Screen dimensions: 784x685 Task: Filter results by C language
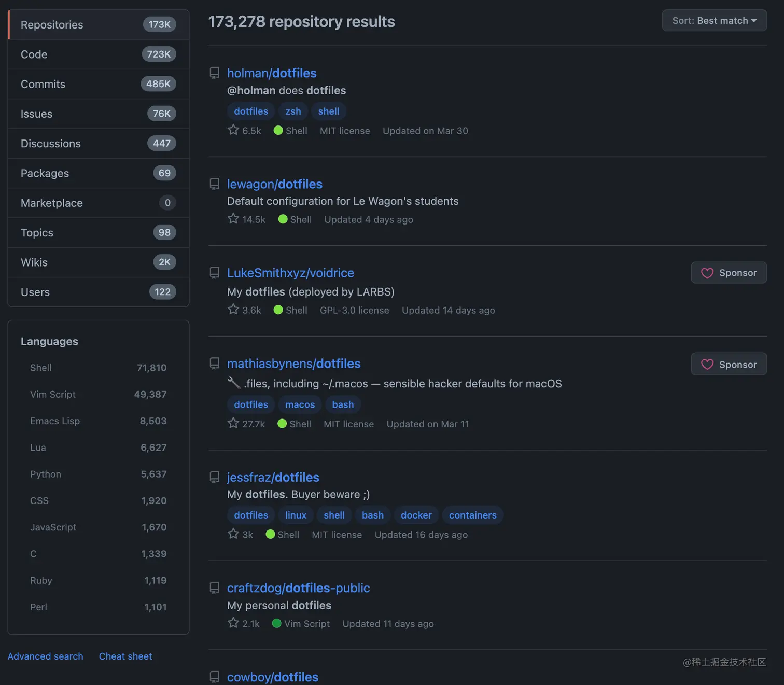[x=98, y=554]
